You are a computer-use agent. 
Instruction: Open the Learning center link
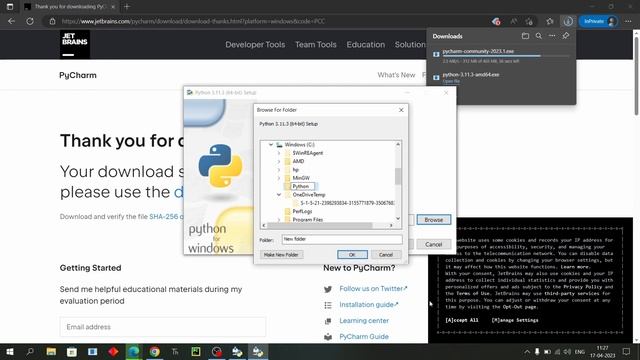[364, 321]
